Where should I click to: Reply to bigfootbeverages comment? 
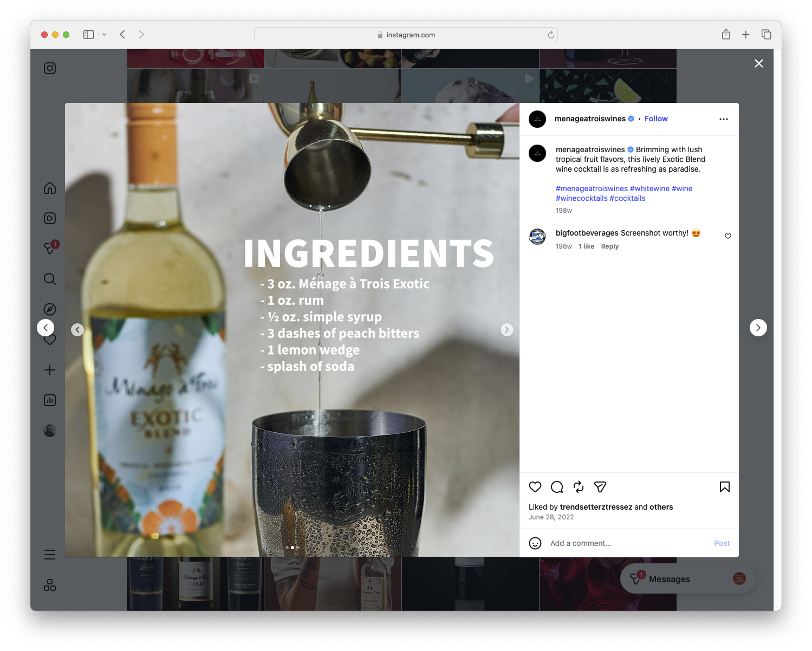[610, 246]
